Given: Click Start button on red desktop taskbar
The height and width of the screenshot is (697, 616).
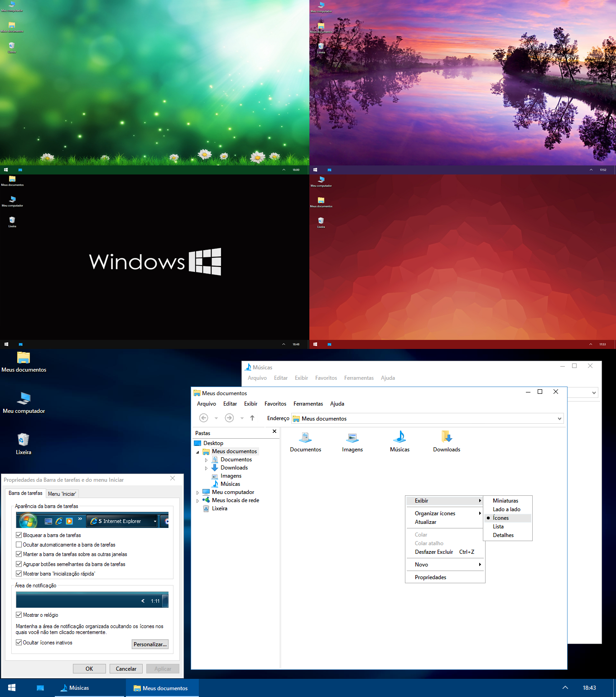Looking at the screenshot, I should (x=315, y=344).
